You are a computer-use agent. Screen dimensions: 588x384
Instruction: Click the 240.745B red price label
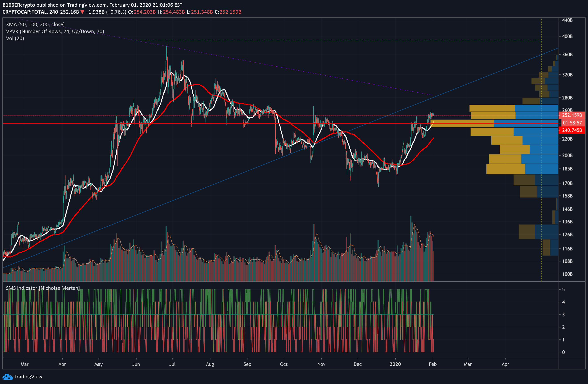click(572, 130)
